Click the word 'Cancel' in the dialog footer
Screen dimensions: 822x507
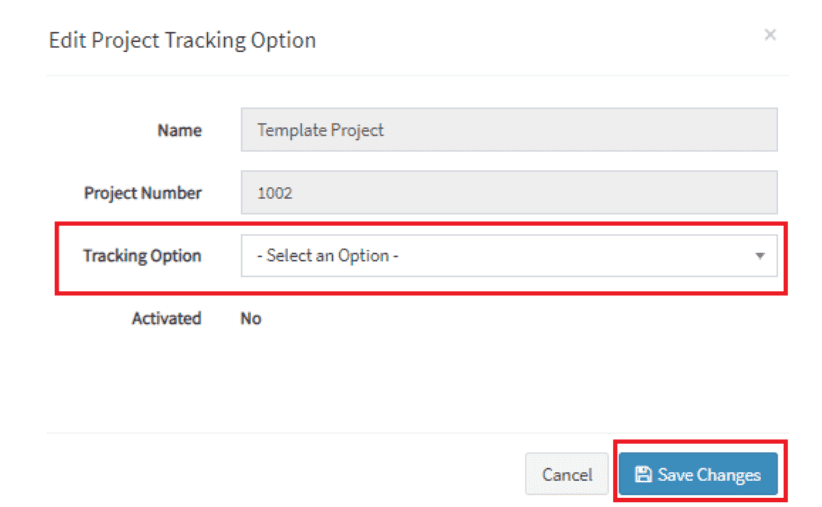click(567, 475)
